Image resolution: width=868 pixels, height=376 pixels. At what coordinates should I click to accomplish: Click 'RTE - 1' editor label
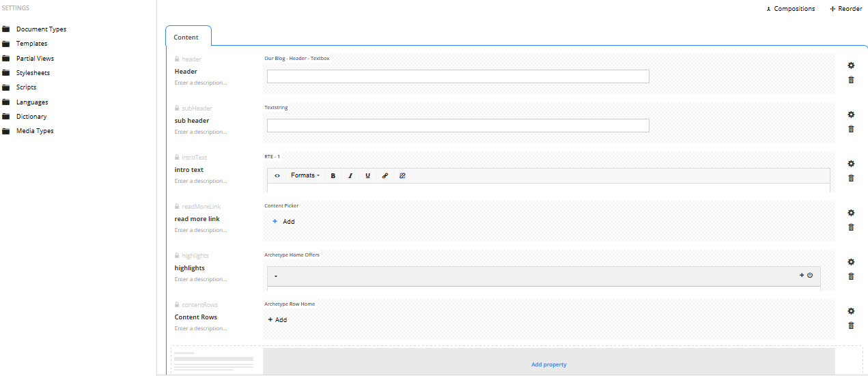272,157
